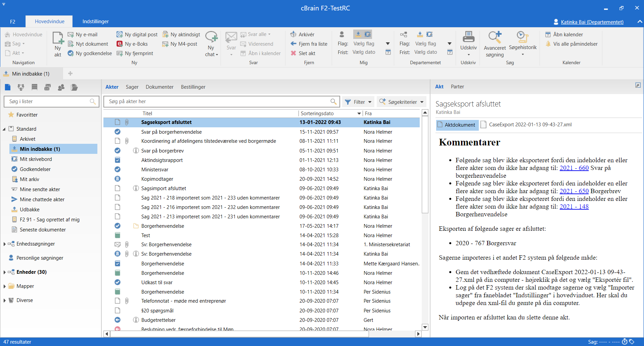Screen dimensions: 644x346
Task: Click the Søg i lister field
Action: (51, 101)
